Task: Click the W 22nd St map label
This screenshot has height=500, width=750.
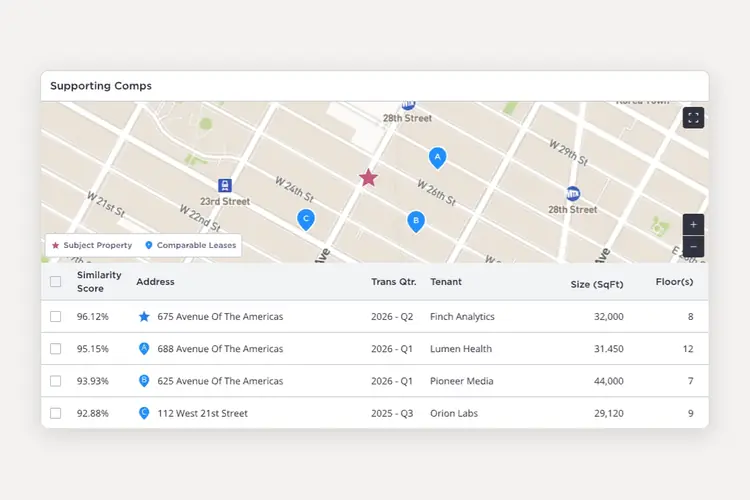Action: pos(199,218)
